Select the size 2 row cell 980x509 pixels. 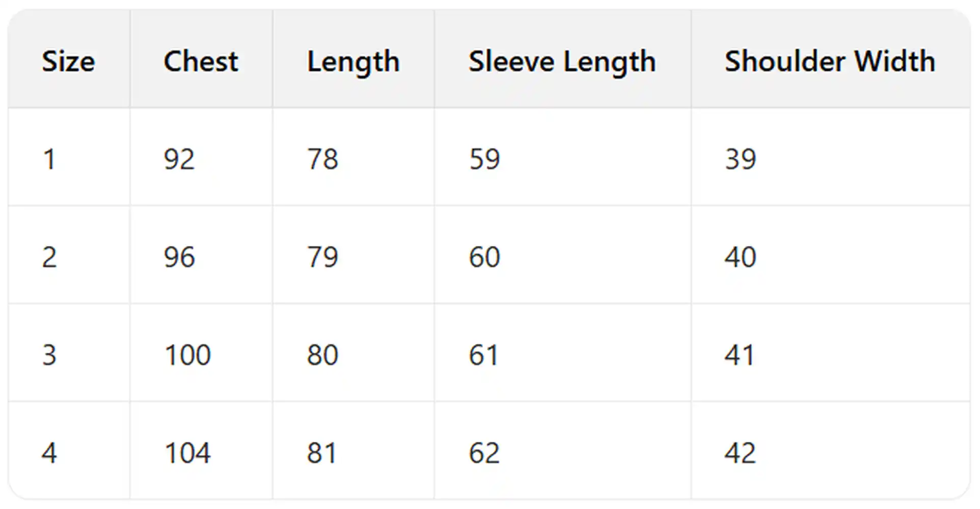(x=49, y=257)
